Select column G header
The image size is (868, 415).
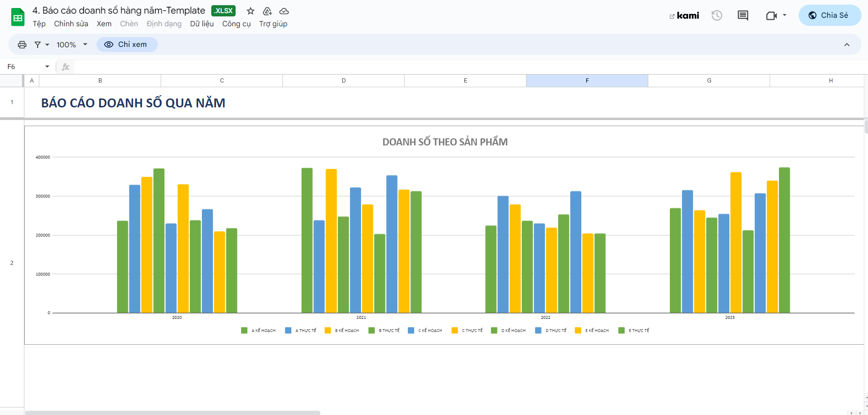709,81
